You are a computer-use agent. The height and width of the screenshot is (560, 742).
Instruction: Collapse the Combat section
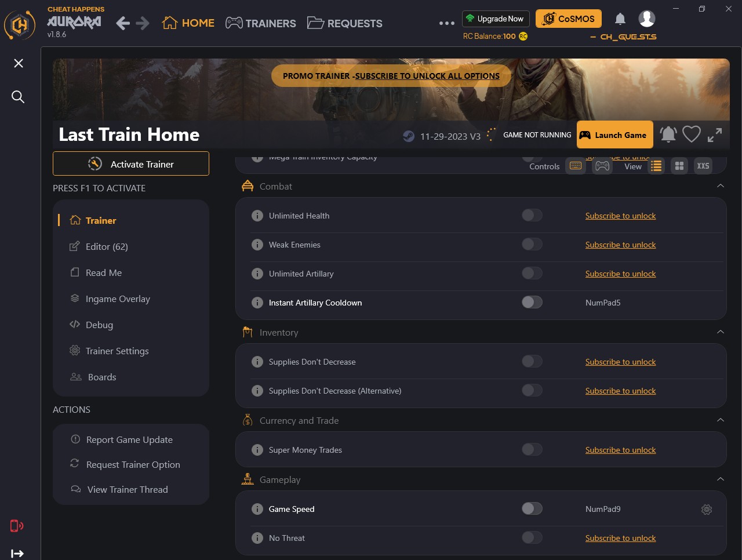(x=721, y=186)
